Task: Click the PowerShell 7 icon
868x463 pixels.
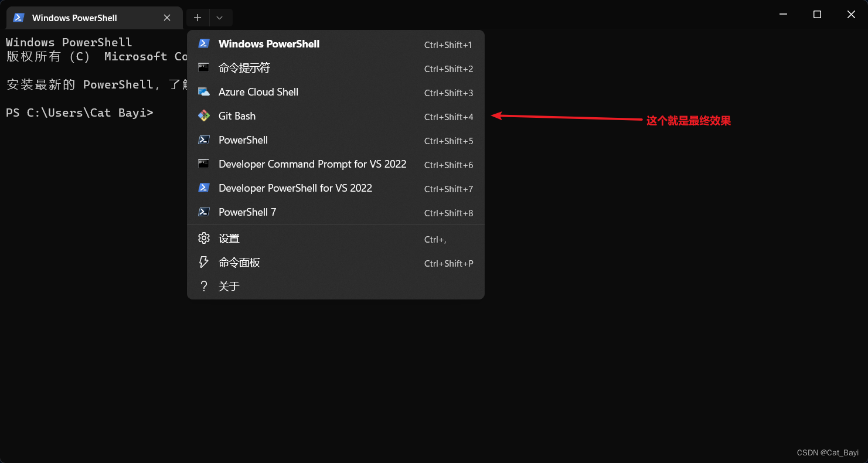Action: (x=204, y=212)
